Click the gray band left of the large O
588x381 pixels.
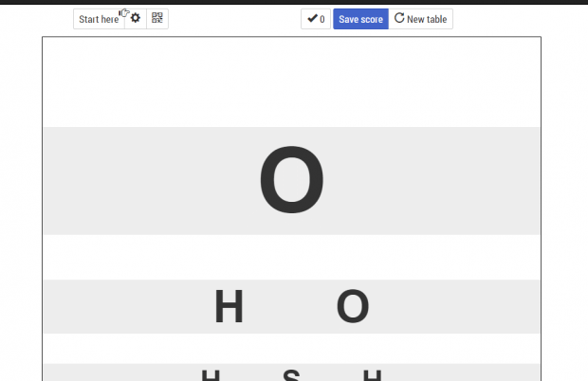click(x=151, y=181)
